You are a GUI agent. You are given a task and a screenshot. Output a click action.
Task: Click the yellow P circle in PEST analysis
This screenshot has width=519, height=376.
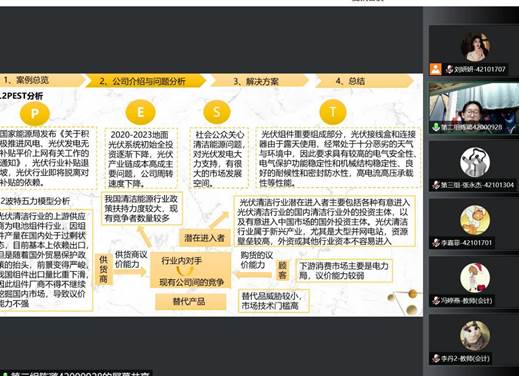click(x=35, y=113)
